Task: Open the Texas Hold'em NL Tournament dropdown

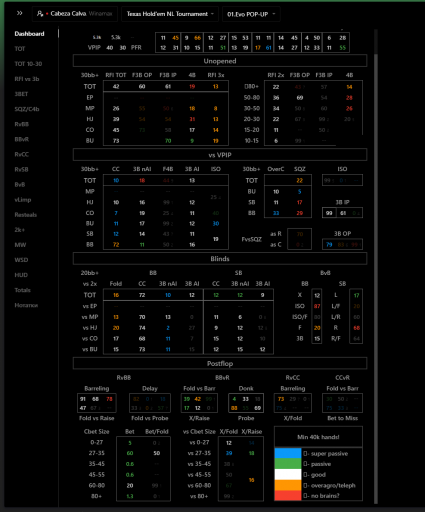Action: click(170, 14)
